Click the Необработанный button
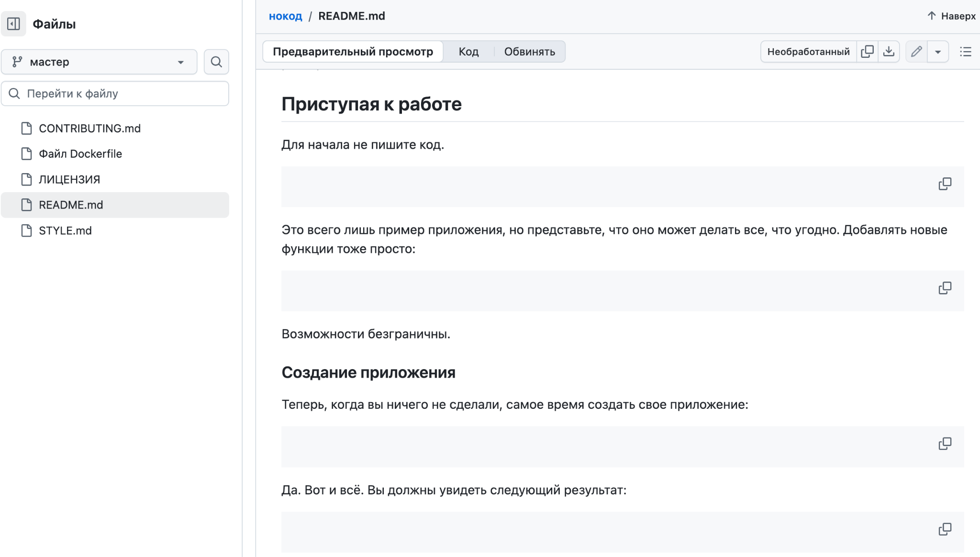 pyautogui.click(x=809, y=51)
